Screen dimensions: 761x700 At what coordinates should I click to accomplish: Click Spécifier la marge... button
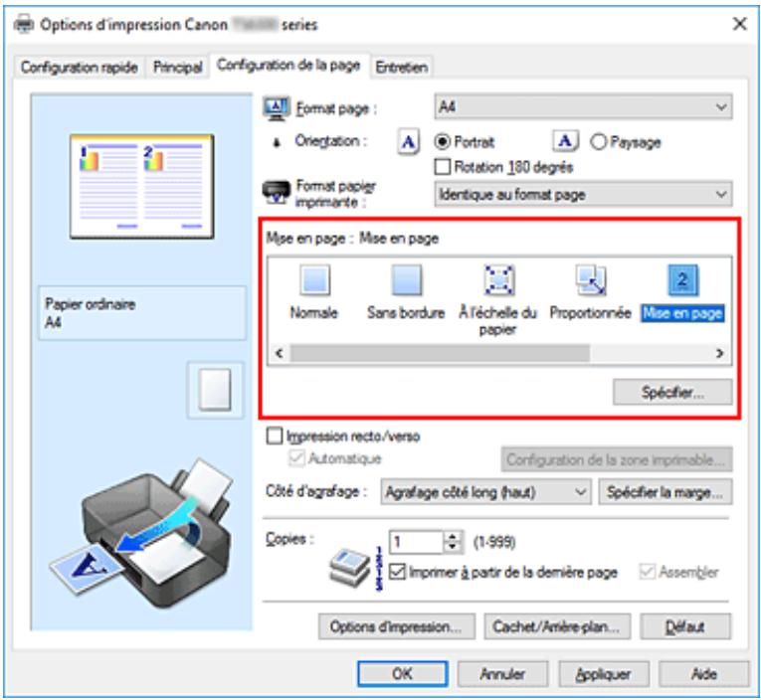[x=665, y=492]
